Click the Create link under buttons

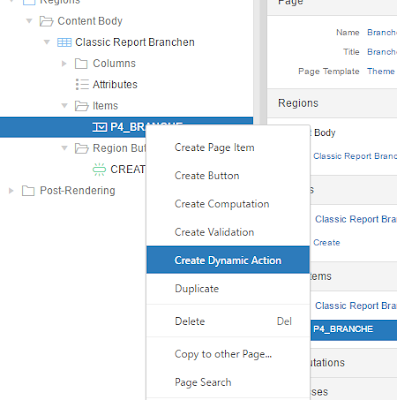(327, 243)
